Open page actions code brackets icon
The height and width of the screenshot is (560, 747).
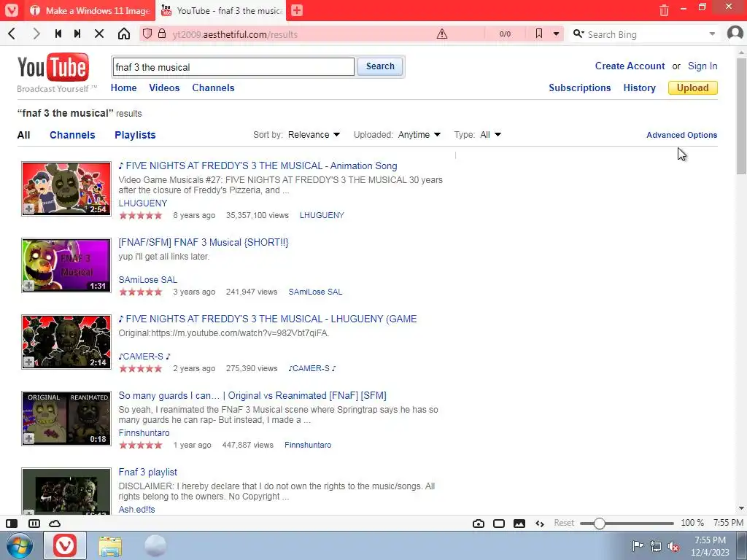click(540, 524)
